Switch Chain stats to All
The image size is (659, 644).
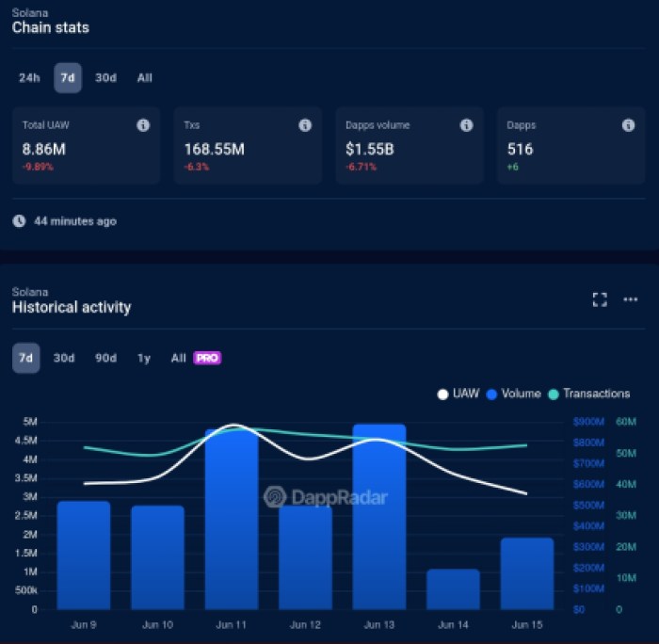coord(144,78)
